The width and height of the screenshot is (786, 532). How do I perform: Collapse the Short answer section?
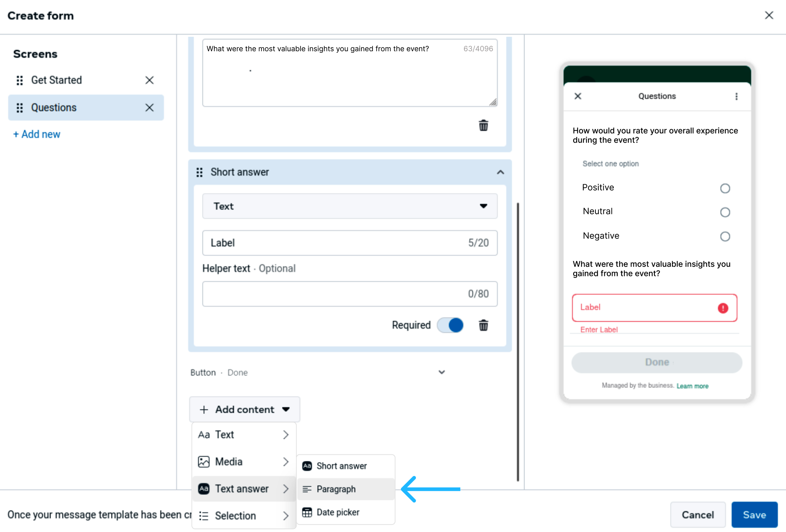tap(500, 172)
